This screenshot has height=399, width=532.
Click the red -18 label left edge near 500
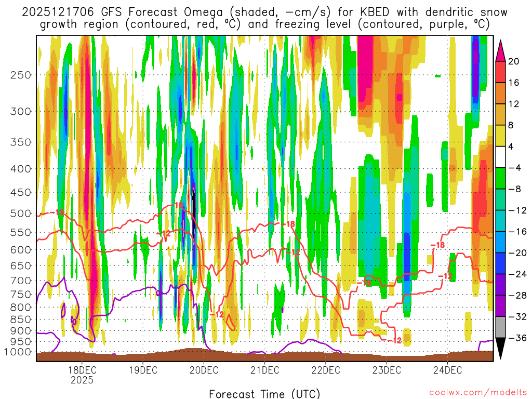(56, 212)
